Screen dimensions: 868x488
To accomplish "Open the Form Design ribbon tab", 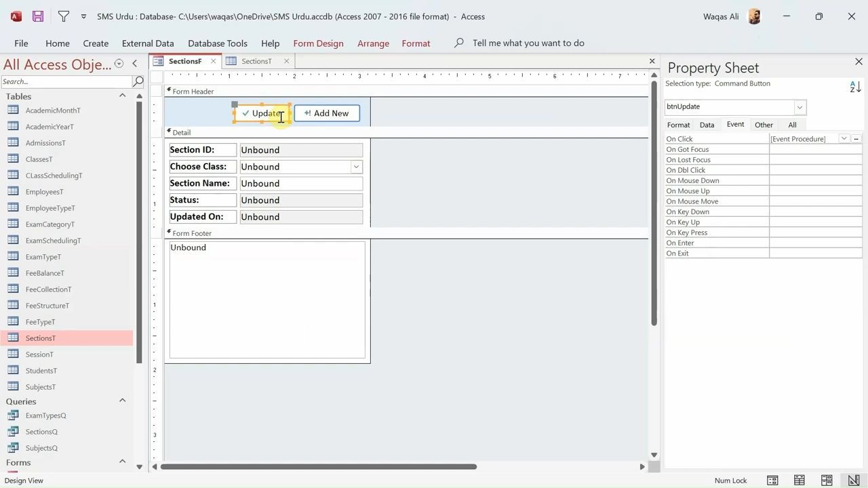I will click(x=318, y=43).
